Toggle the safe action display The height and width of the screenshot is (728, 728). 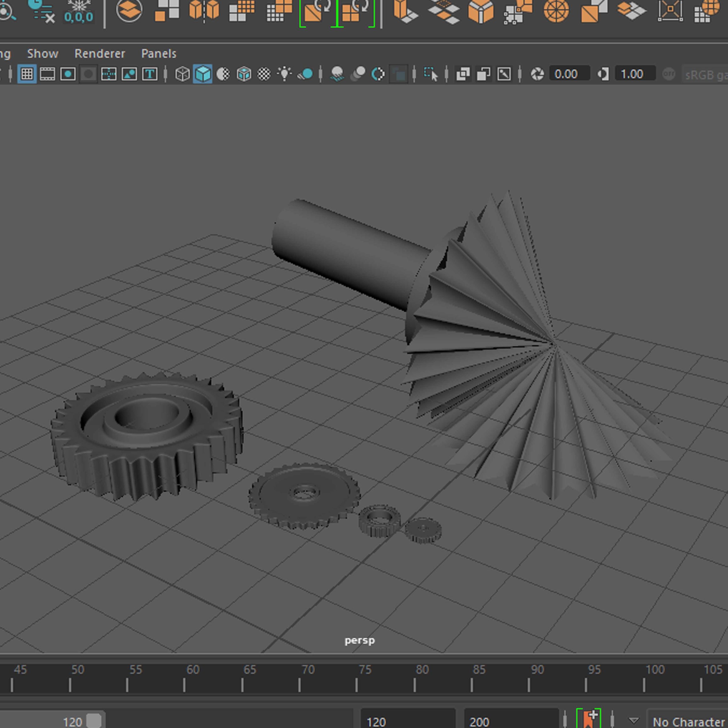click(x=129, y=74)
